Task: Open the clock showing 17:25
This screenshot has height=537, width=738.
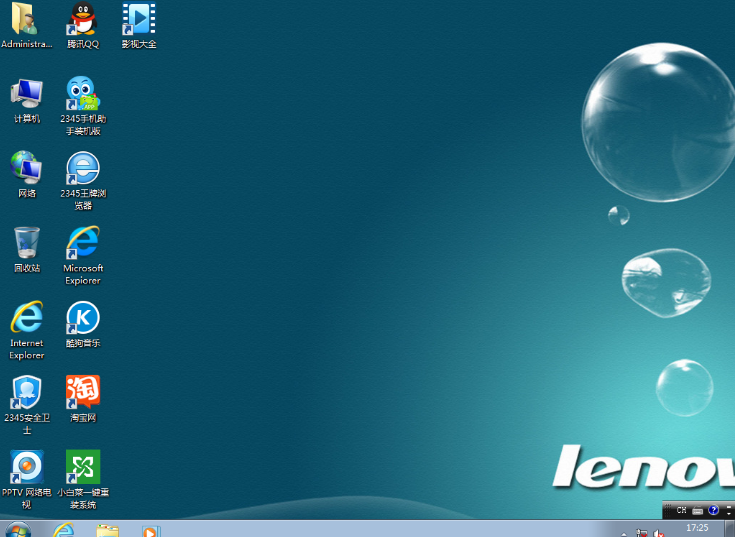Action: coord(697,529)
